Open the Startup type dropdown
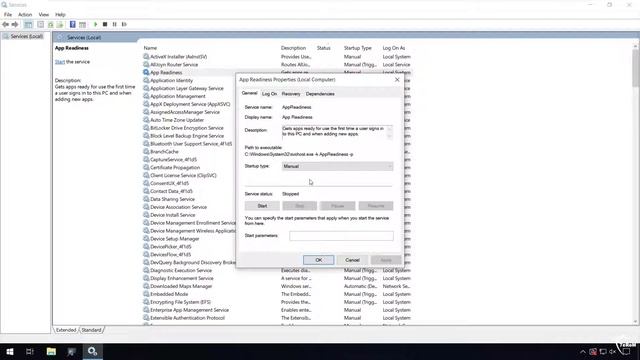 tap(338, 166)
